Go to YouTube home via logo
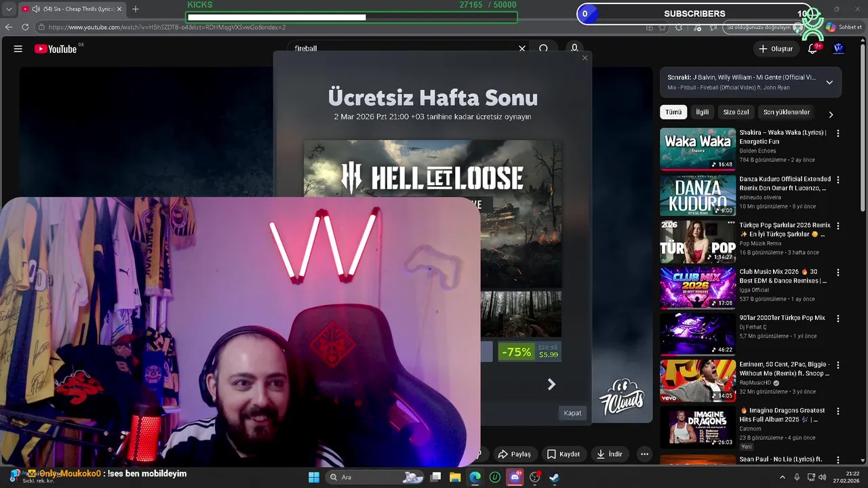Viewport: 868px width, 488px height. [x=56, y=49]
